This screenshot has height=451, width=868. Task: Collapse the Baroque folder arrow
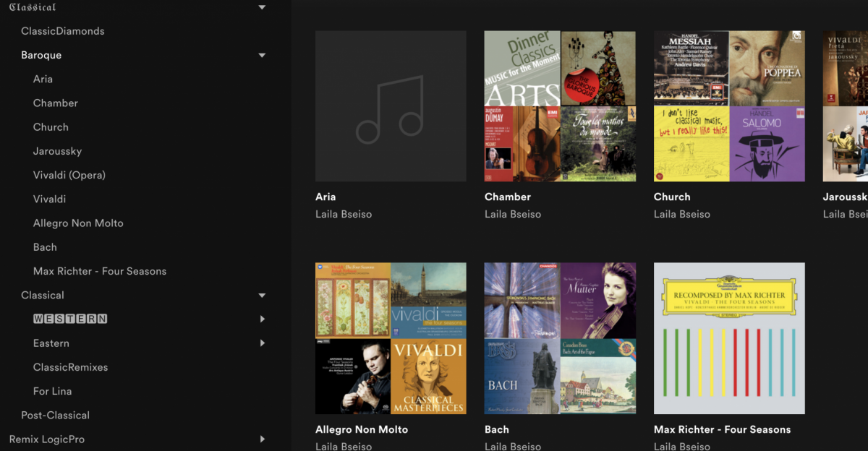[x=262, y=55]
